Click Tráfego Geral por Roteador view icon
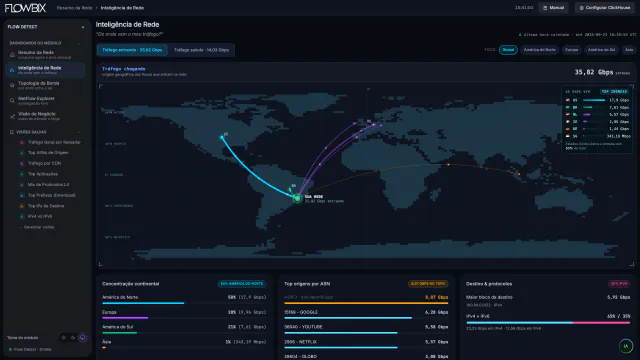This screenshot has height=360, width=640. pos(22,142)
